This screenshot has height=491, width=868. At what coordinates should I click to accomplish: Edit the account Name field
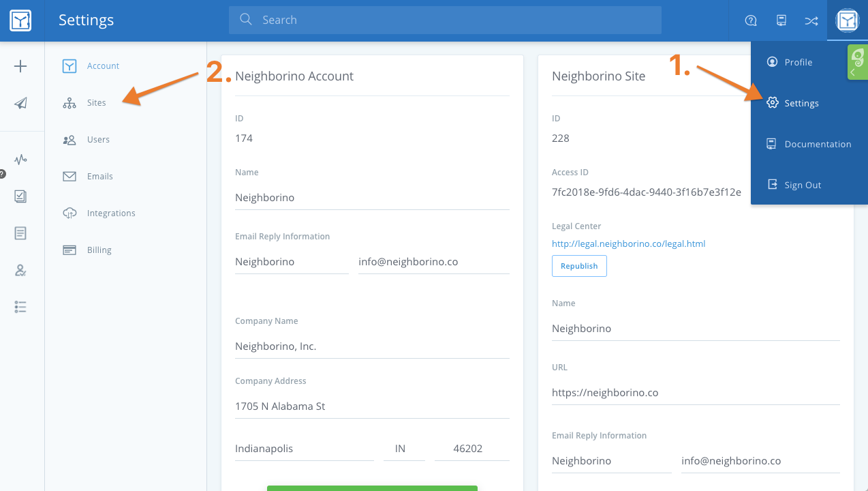click(372, 198)
